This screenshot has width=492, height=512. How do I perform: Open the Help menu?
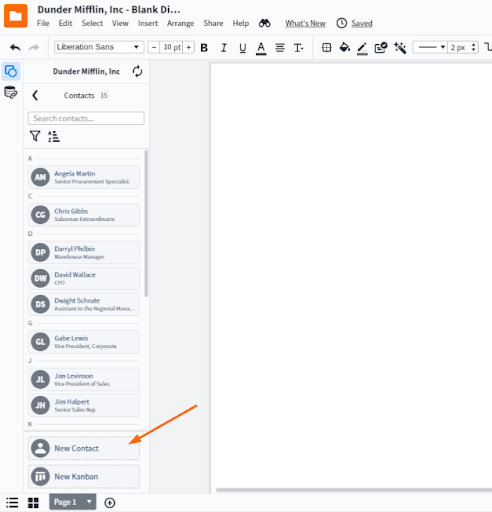241,23
